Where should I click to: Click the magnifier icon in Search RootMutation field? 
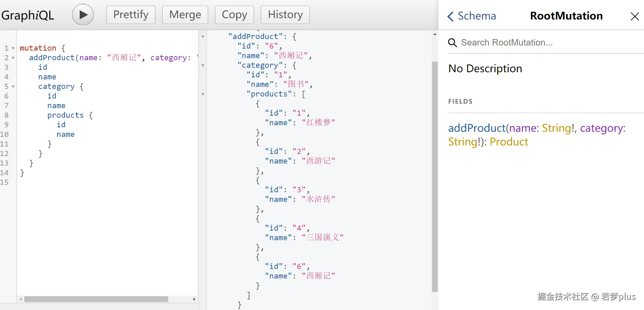coord(453,42)
